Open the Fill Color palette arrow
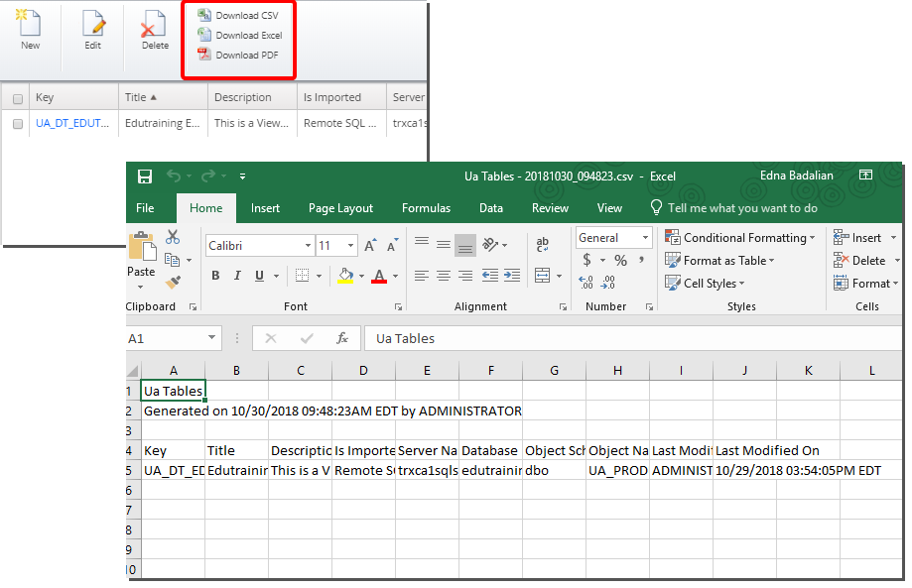 tap(362, 276)
